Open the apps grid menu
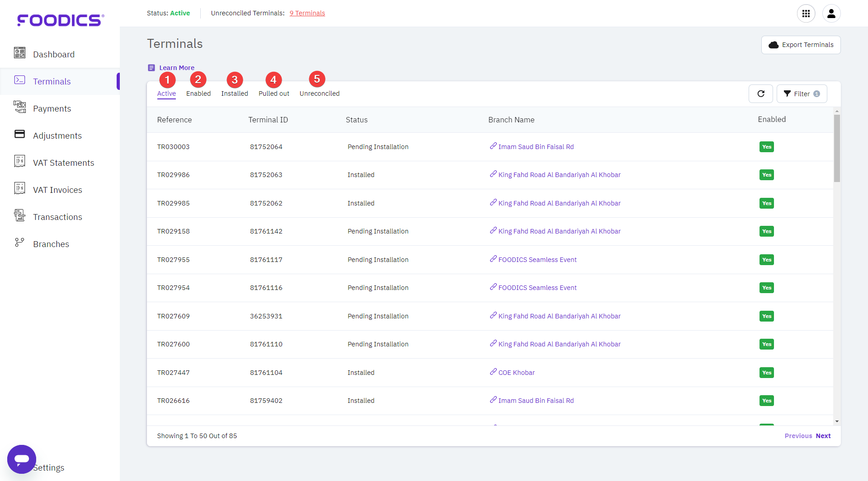The height and width of the screenshot is (481, 868). [x=806, y=14]
